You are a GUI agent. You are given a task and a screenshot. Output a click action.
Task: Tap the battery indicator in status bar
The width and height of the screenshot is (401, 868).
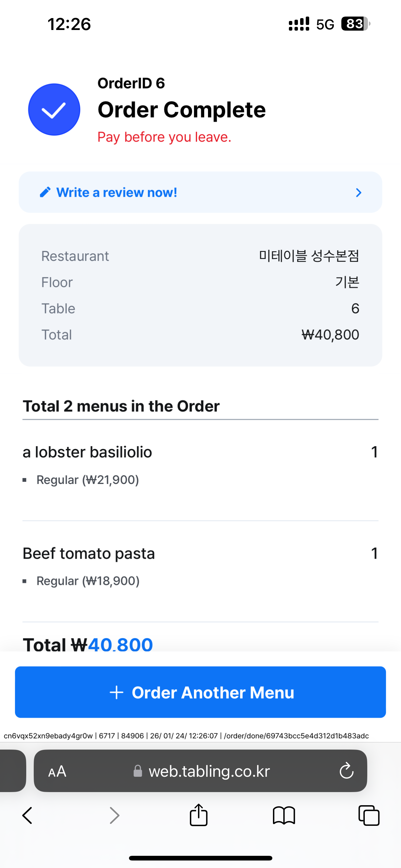pyautogui.click(x=355, y=24)
